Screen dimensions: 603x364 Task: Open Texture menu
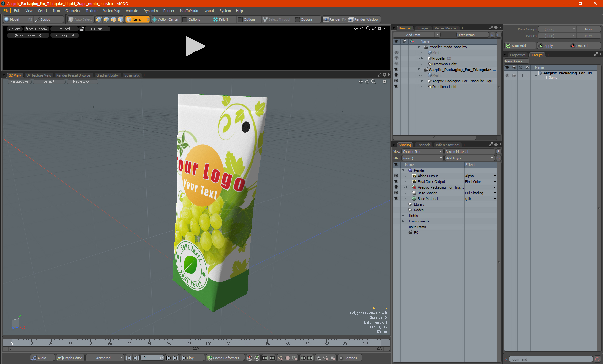tap(91, 11)
